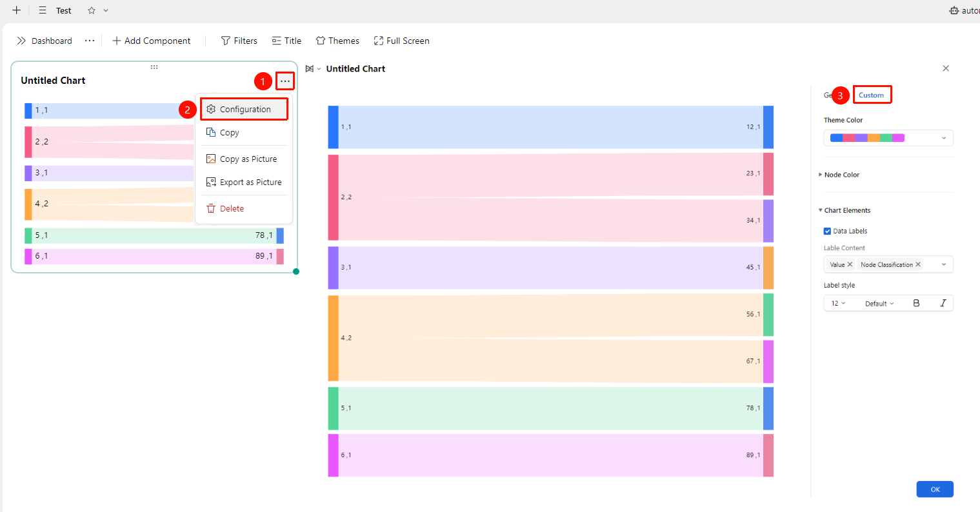Switch to Full Screen mode
This screenshot has height=512, width=980.
click(401, 41)
